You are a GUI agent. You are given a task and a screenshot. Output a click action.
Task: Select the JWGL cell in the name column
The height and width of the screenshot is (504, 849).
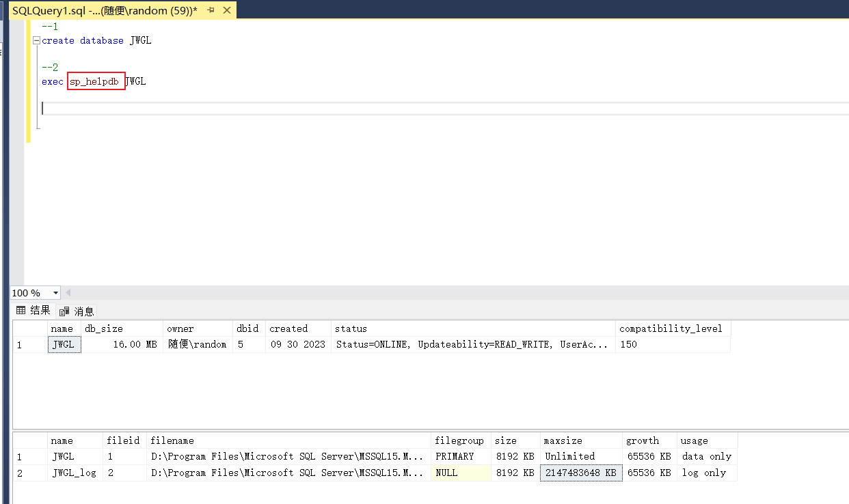(63, 344)
